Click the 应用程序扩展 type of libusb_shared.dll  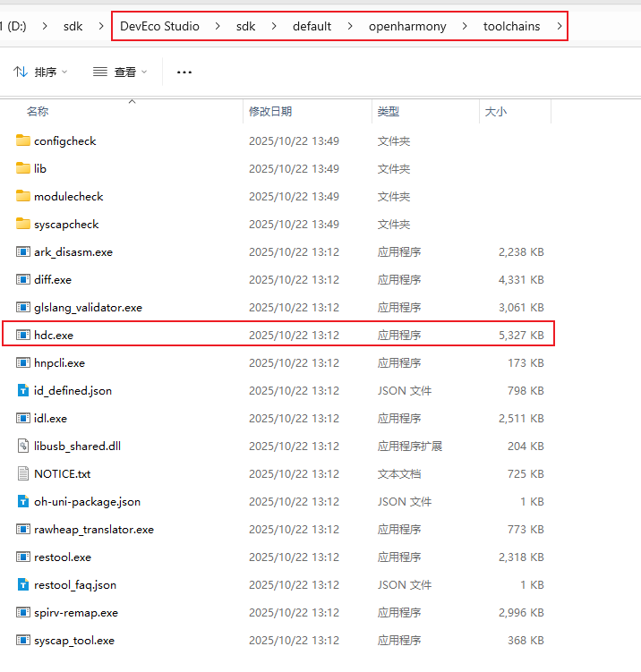click(409, 447)
